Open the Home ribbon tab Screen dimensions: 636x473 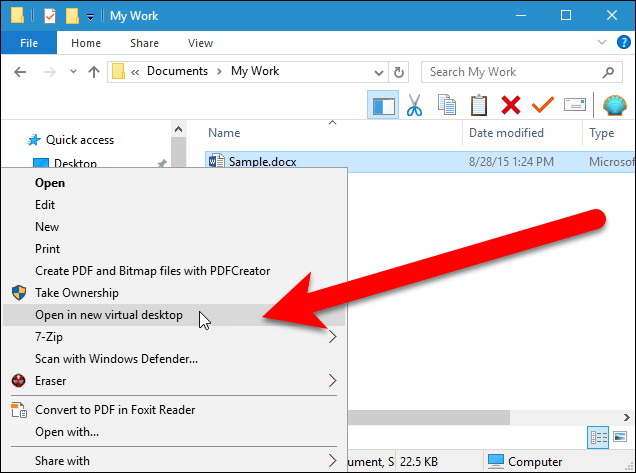(86, 43)
